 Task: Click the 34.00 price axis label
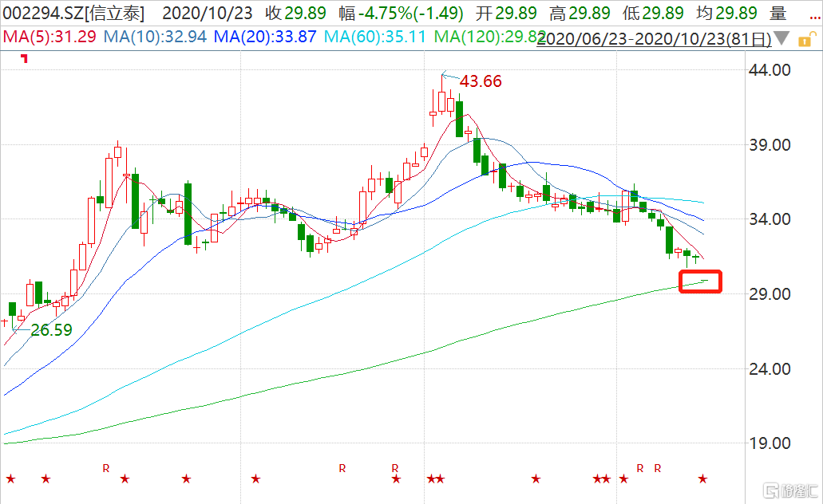[x=770, y=219]
